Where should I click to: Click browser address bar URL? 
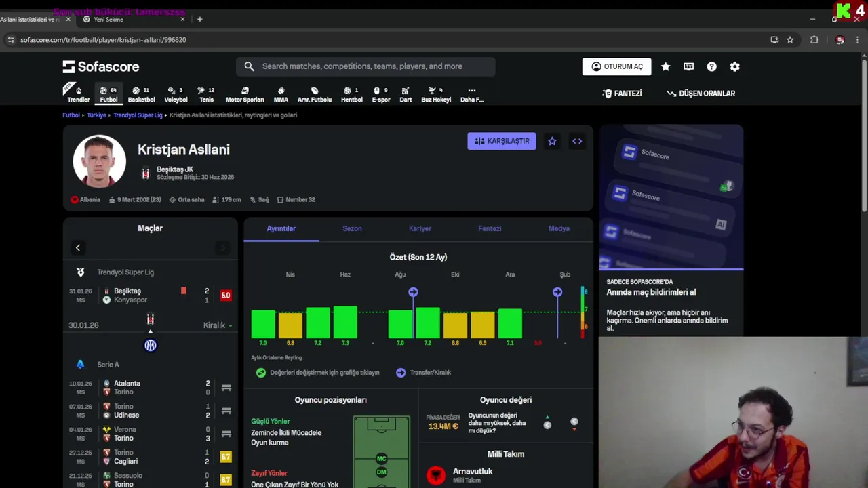click(x=103, y=40)
